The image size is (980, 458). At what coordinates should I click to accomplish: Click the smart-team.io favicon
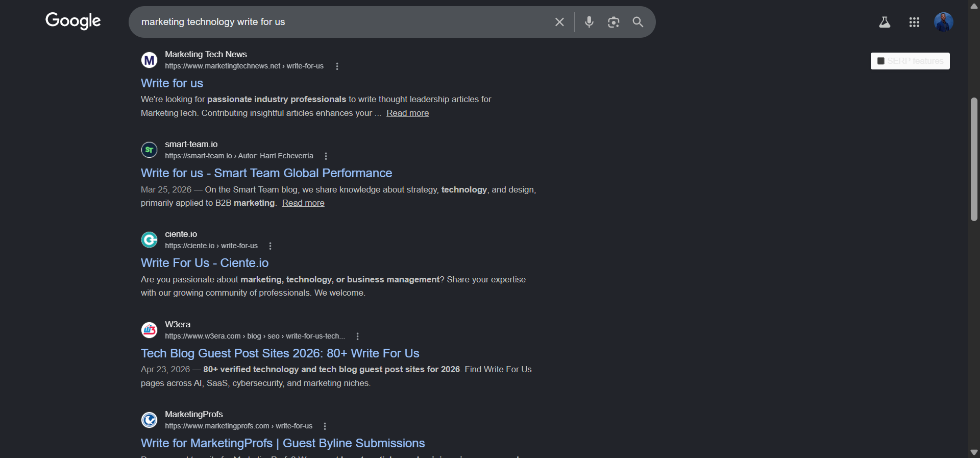click(x=149, y=150)
